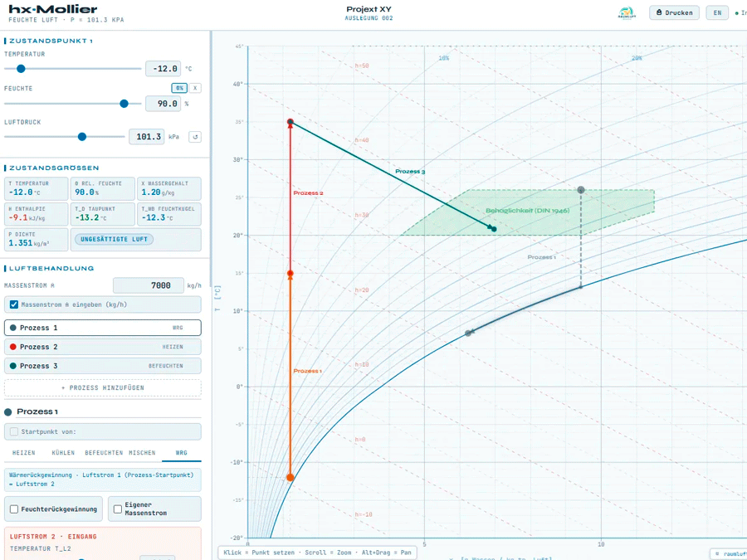Viewport: 747px width, 560px height.
Task: Click the teal dot icon of Prozess 3
Action: [x=13, y=366]
